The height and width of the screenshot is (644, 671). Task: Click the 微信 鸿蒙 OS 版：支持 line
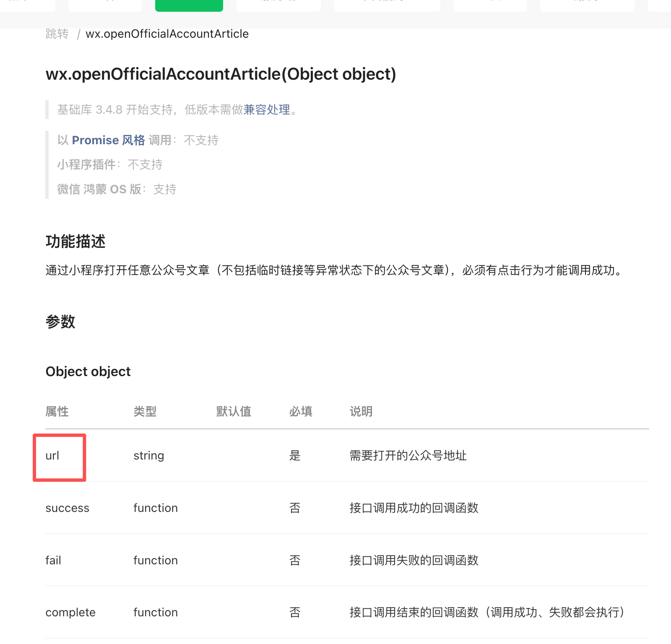[x=117, y=189]
